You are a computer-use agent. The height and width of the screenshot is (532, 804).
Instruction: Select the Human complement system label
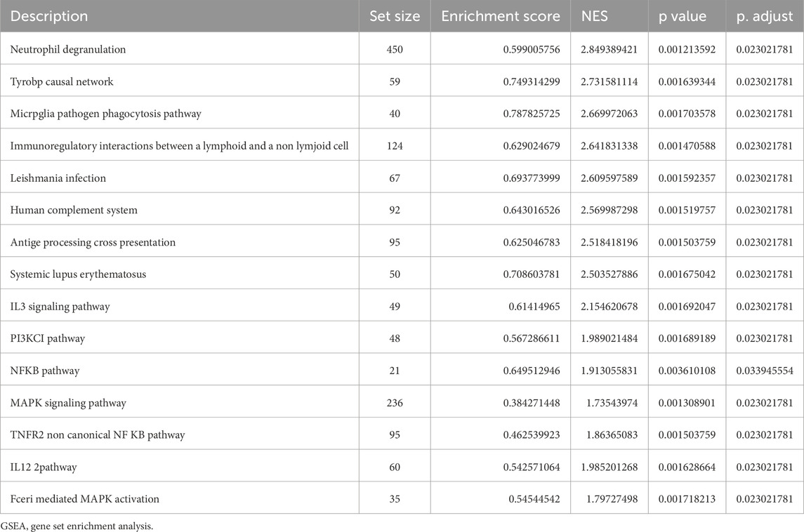click(x=74, y=210)
